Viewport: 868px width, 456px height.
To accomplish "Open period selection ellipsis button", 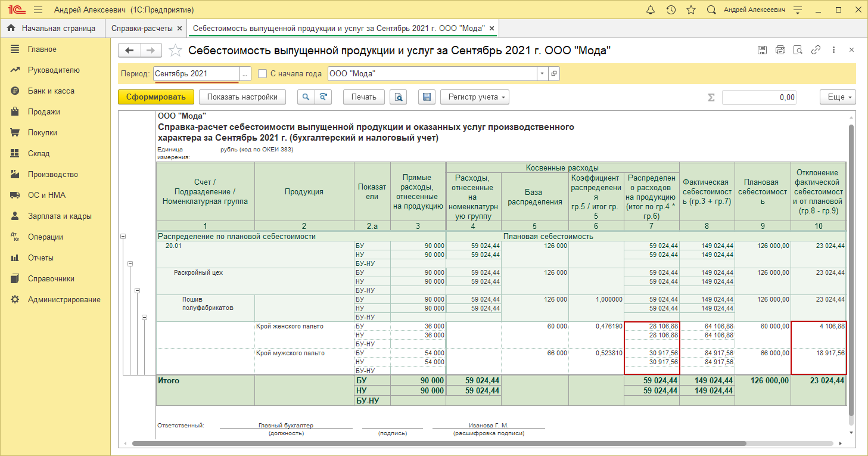I will pos(245,73).
